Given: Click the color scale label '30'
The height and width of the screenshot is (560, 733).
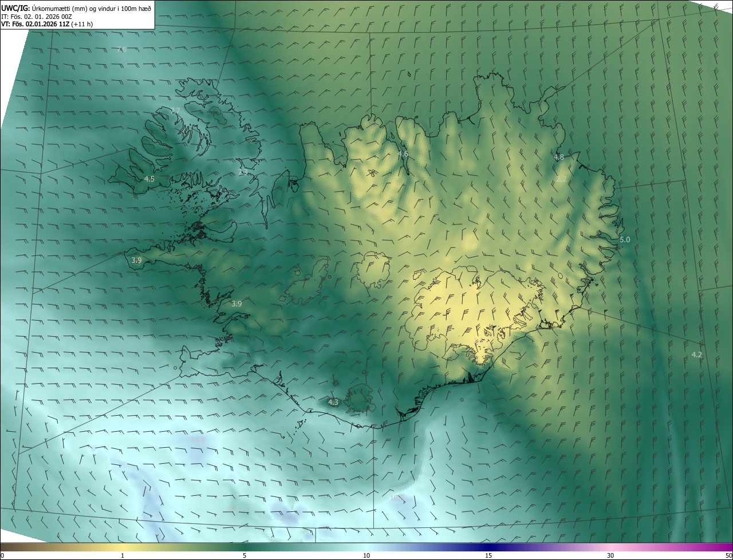Looking at the screenshot, I should [610, 555].
